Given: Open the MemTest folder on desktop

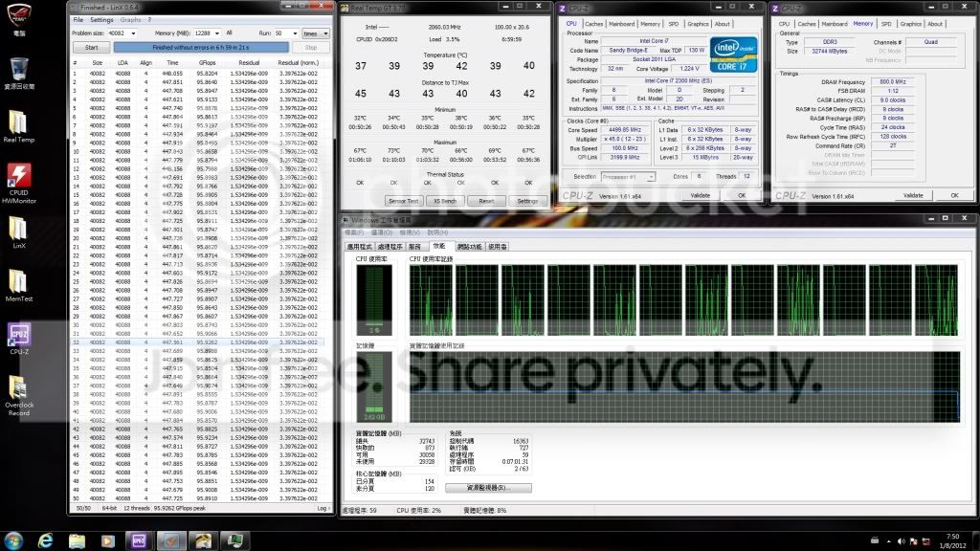Looking at the screenshot, I should pyautogui.click(x=19, y=285).
